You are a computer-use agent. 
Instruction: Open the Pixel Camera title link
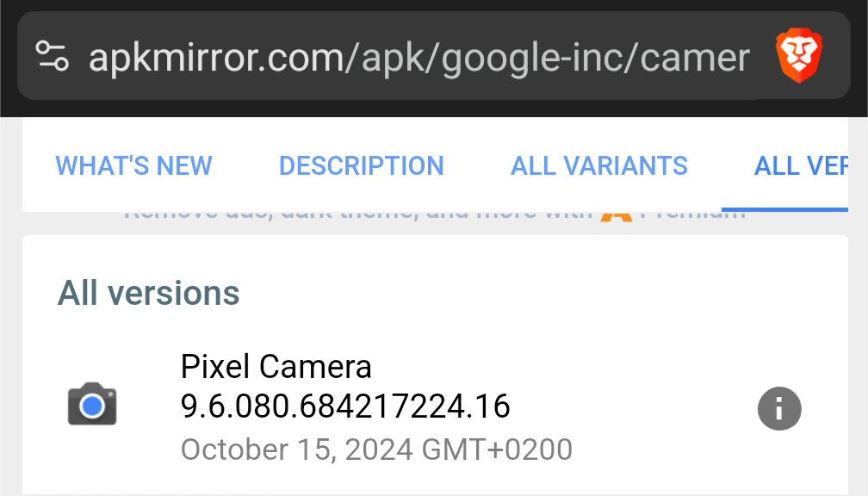point(276,367)
